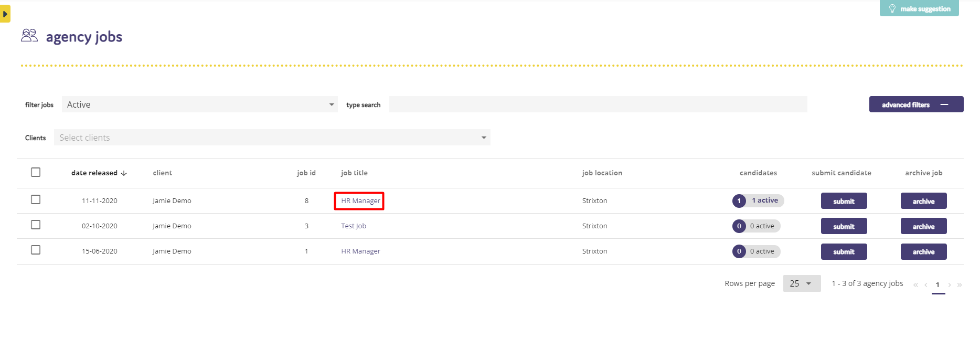This screenshot has height=338, width=980.
Task: Click the type search input field
Action: pyautogui.click(x=598, y=104)
